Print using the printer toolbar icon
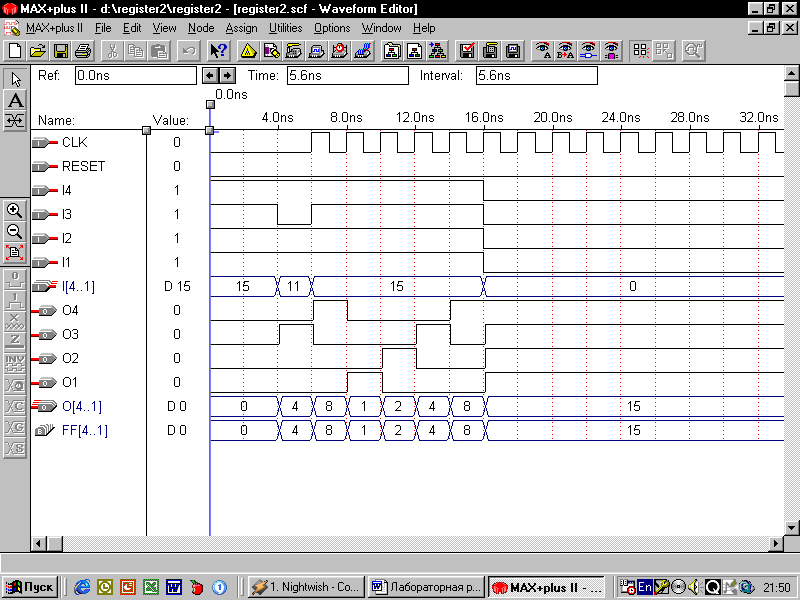 tap(83, 50)
